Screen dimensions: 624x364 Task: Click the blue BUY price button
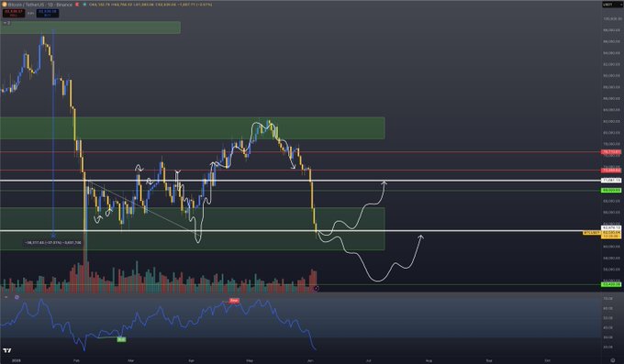[48, 13]
